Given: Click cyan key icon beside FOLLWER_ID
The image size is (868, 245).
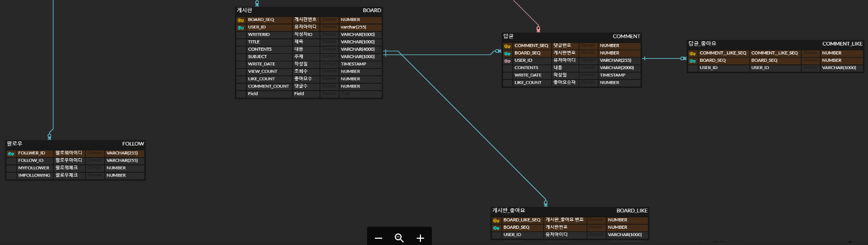Looking at the screenshot, I should coord(11,153).
